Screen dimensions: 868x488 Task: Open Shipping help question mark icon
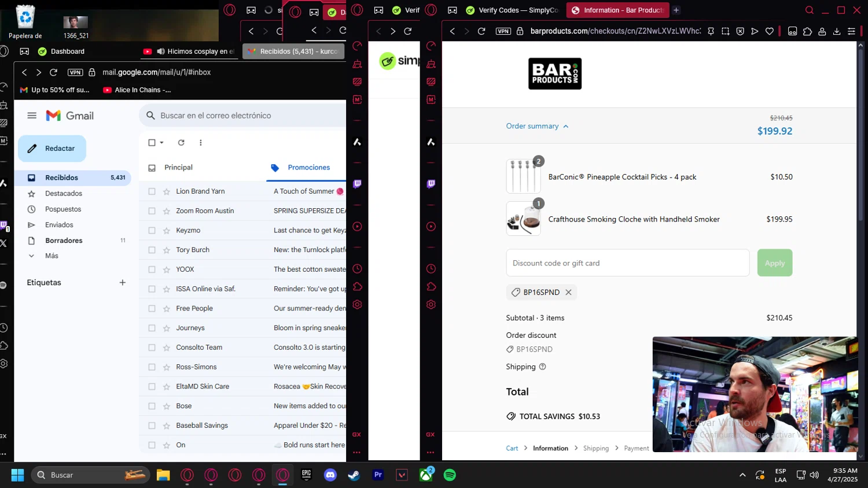(542, 367)
